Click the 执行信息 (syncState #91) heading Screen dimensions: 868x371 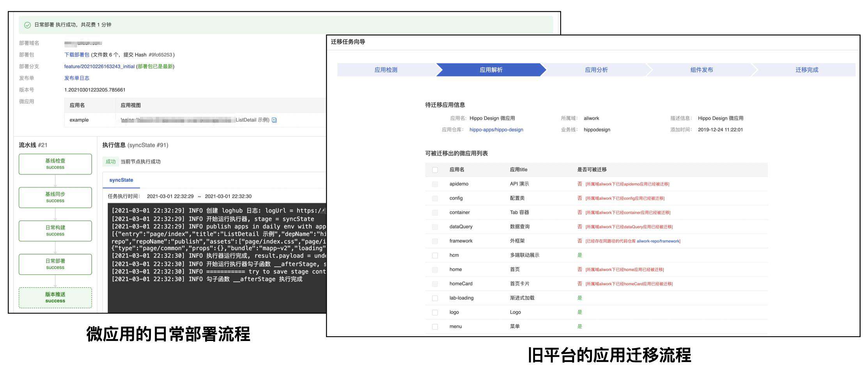pos(135,145)
